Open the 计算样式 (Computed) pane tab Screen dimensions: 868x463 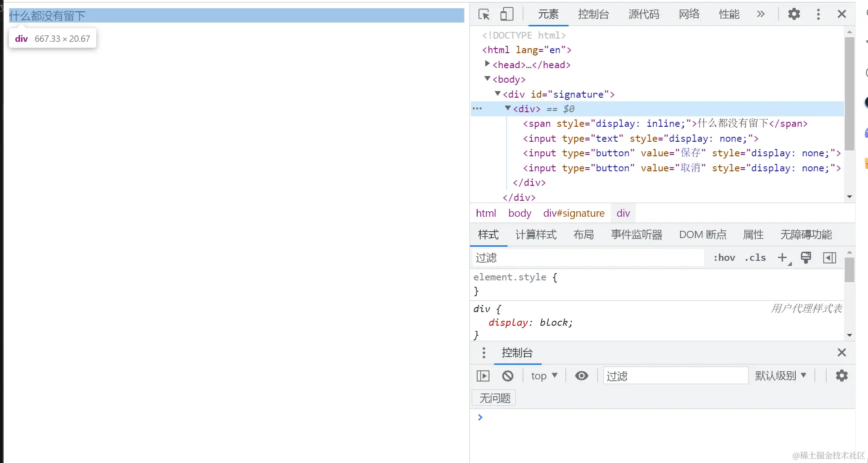[536, 235]
